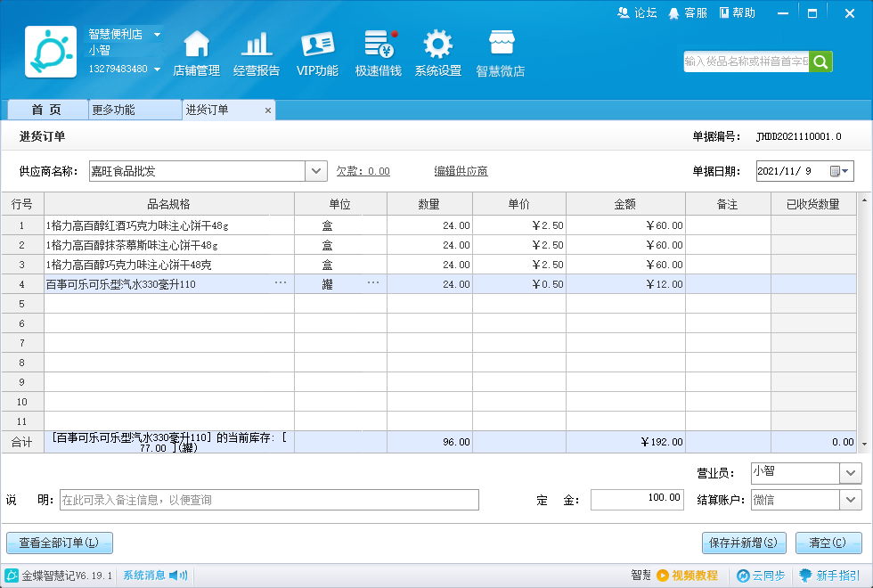Open VIP功能 card icon
This screenshot has width=873, height=588.
pyautogui.click(x=317, y=44)
